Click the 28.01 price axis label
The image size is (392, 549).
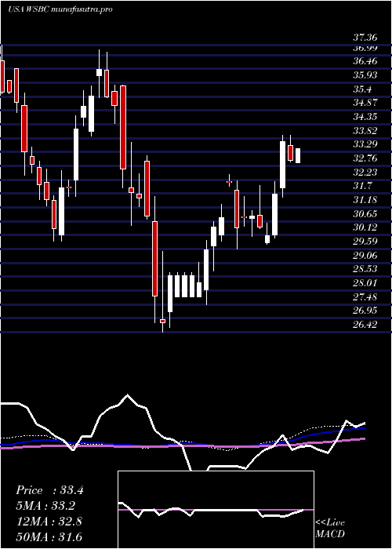point(365,283)
